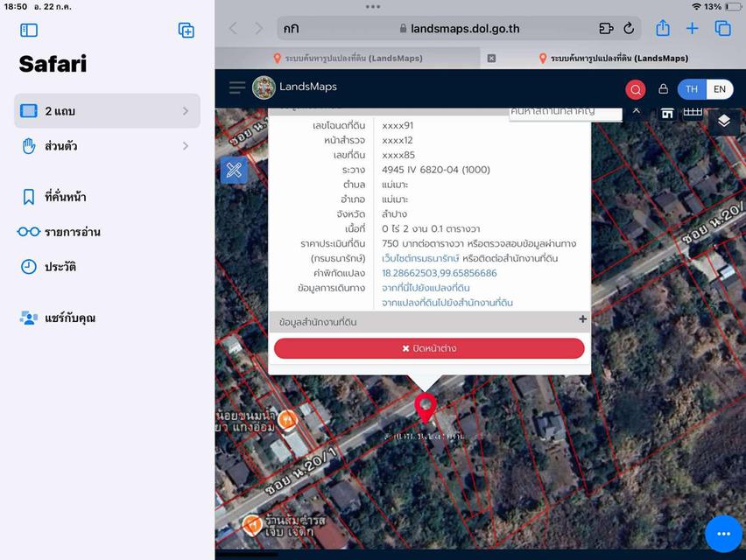The width and height of the screenshot is (746, 560).
Task: Click the red location pin marker
Action: click(425, 408)
